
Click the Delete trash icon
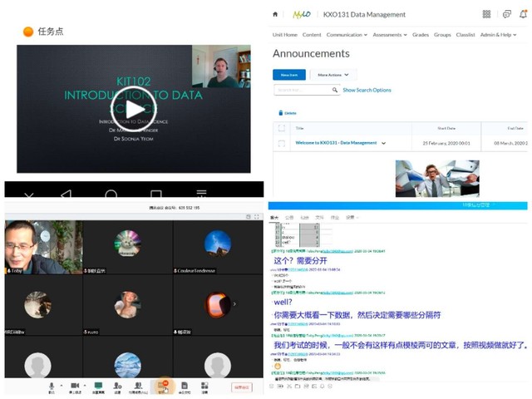281,112
